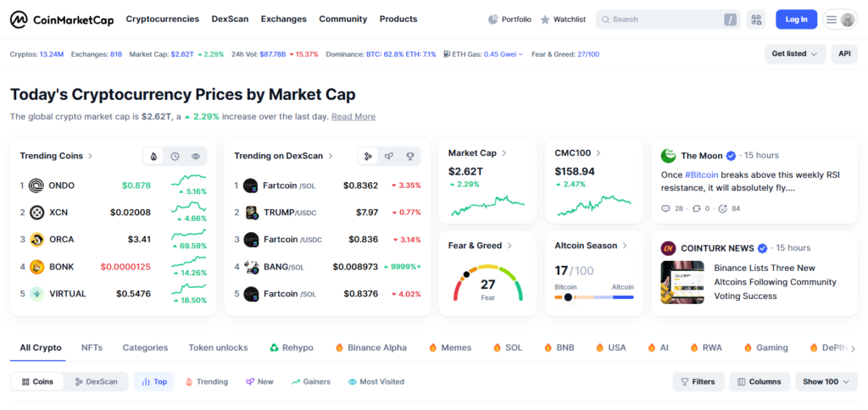Image resolution: width=868 pixels, height=410 pixels.
Task: Open the Filters button
Action: click(698, 382)
